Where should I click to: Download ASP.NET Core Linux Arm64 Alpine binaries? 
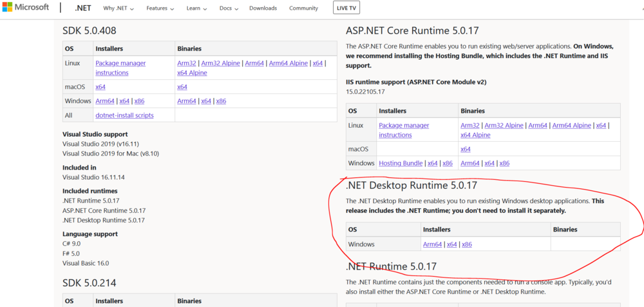[x=571, y=125]
